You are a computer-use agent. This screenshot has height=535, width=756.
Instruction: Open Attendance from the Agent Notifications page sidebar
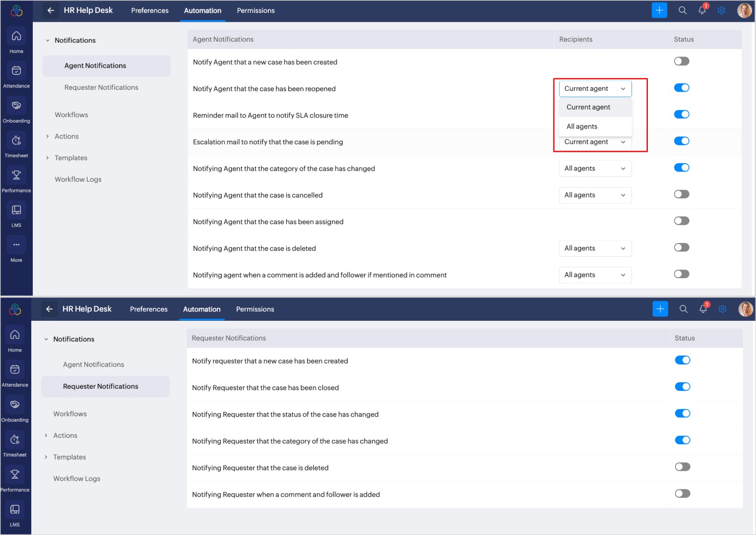[x=16, y=76]
